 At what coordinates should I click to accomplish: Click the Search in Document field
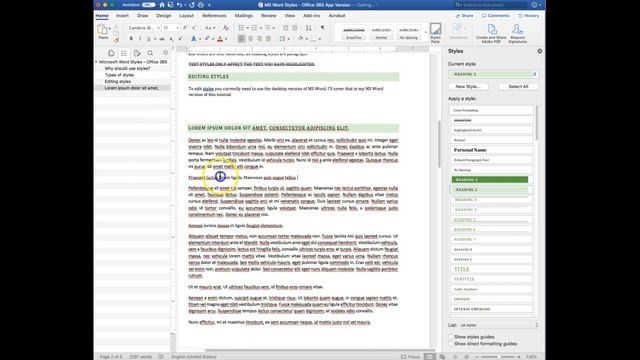click(491, 5)
